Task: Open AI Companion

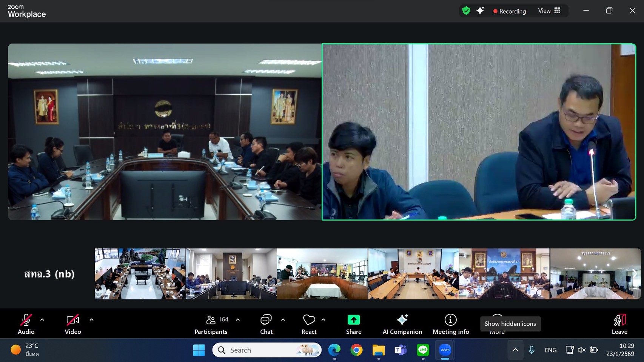Action: click(402, 324)
